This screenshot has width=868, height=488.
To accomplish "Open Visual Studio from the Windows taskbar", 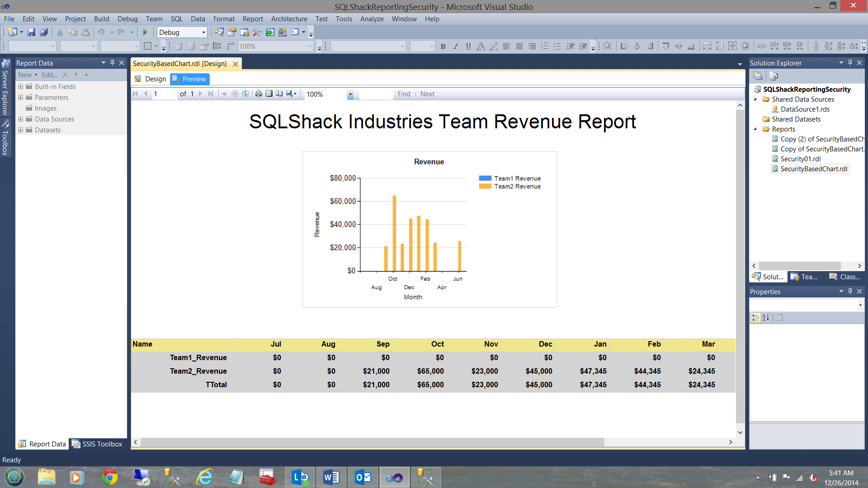I will pyautogui.click(x=394, y=477).
